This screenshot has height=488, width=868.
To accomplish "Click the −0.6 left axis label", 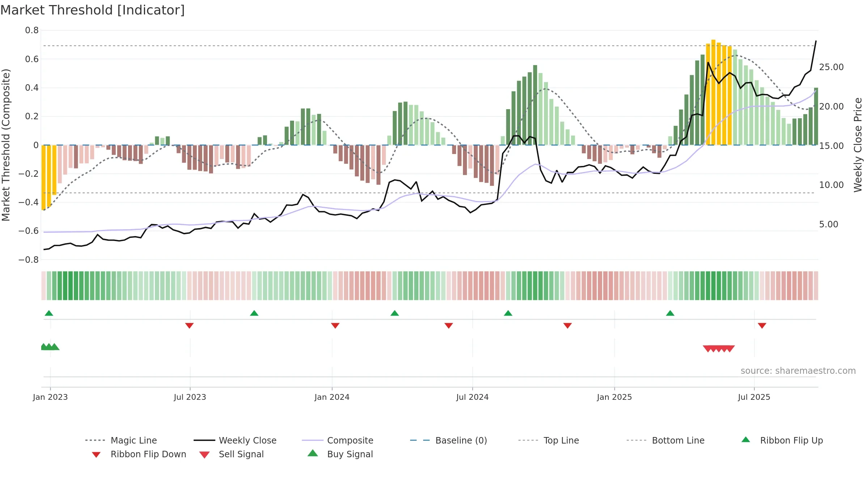I will [x=29, y=231].
